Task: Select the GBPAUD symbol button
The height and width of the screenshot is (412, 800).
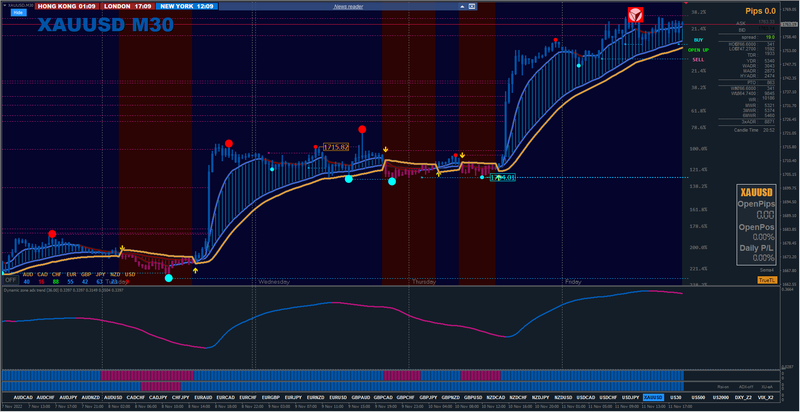Action: [360, 397]
